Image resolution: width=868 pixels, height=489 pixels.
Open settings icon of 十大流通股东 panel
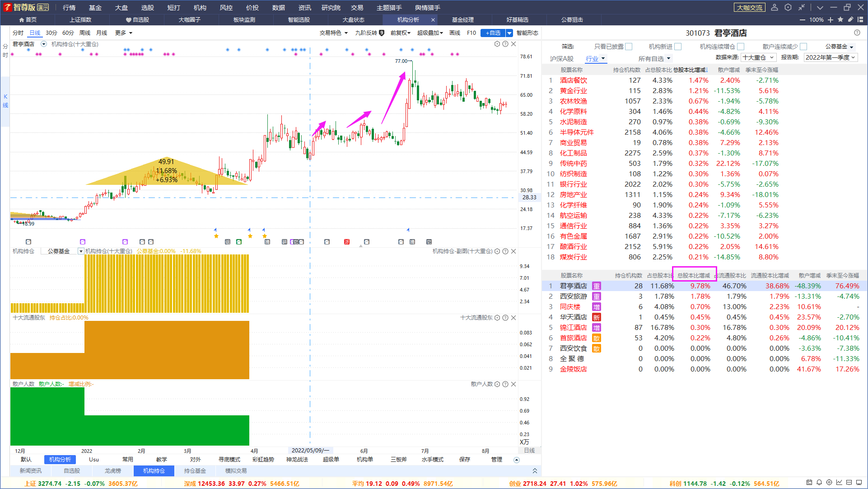click(x=497, y=318)
